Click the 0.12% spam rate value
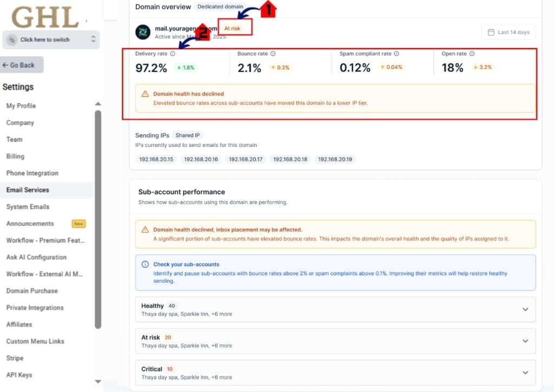This screenshot has height=392, width=554. (355, 68)
